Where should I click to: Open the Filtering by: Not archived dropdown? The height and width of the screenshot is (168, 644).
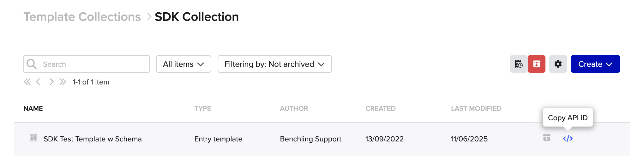click(275, 64)
